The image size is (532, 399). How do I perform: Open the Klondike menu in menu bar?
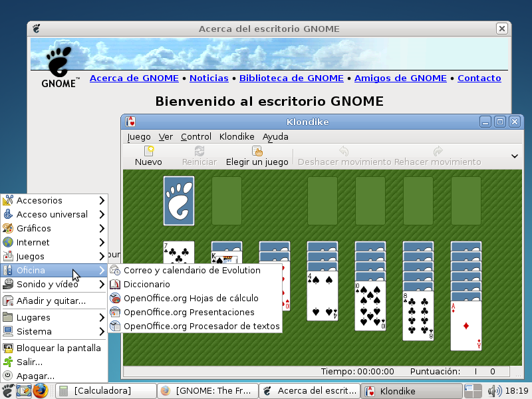coord(237,136)
